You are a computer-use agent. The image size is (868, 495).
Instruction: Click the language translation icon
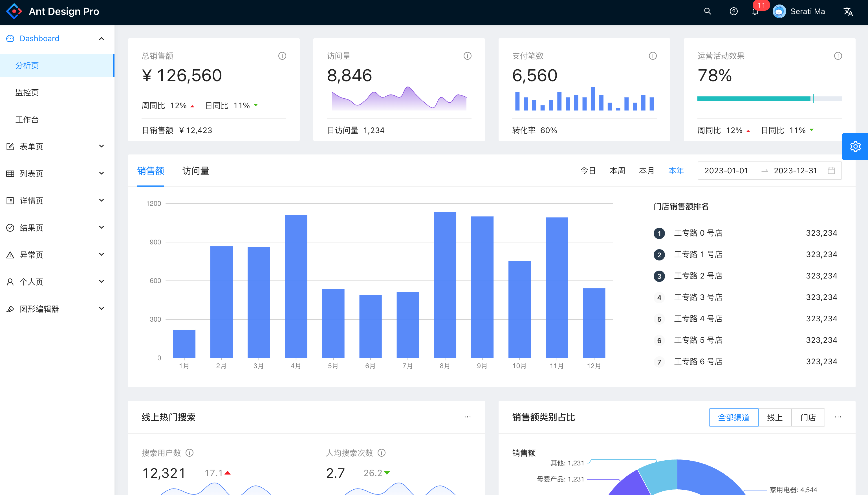(848, 12)
